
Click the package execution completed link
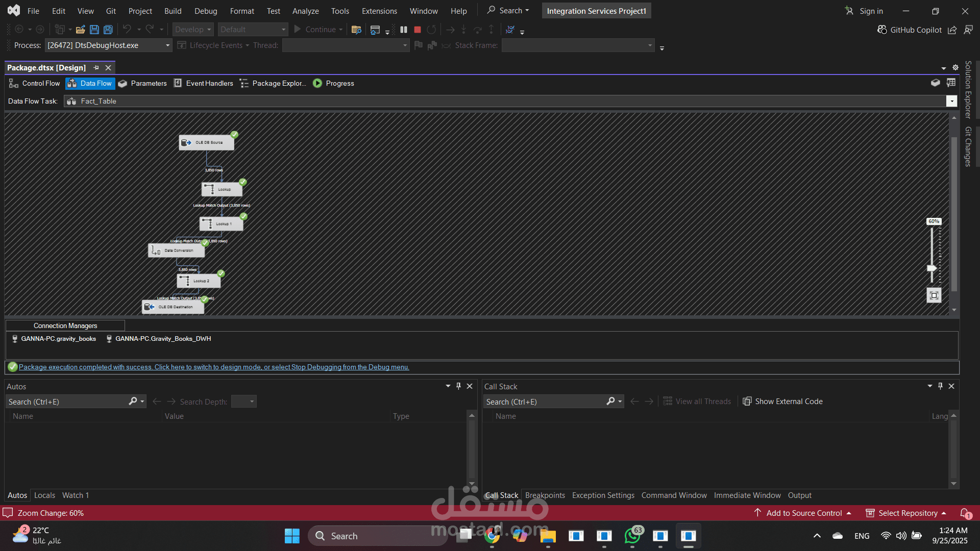pyautogui.click(x=214, y=367)
